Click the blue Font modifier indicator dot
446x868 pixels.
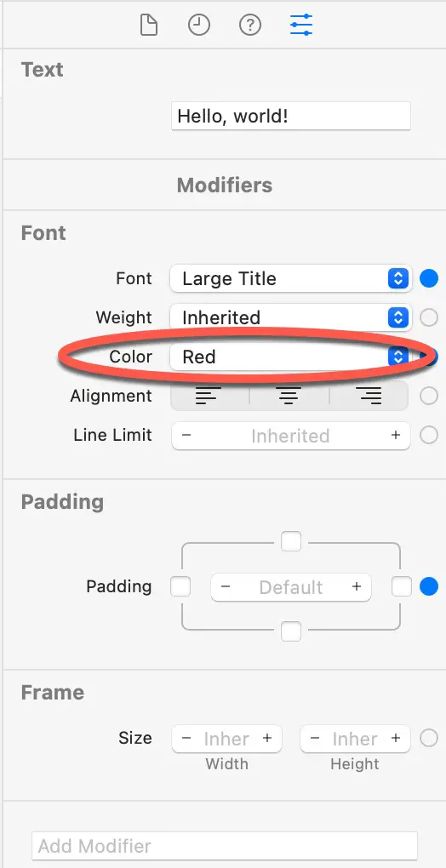click(429, 278)
